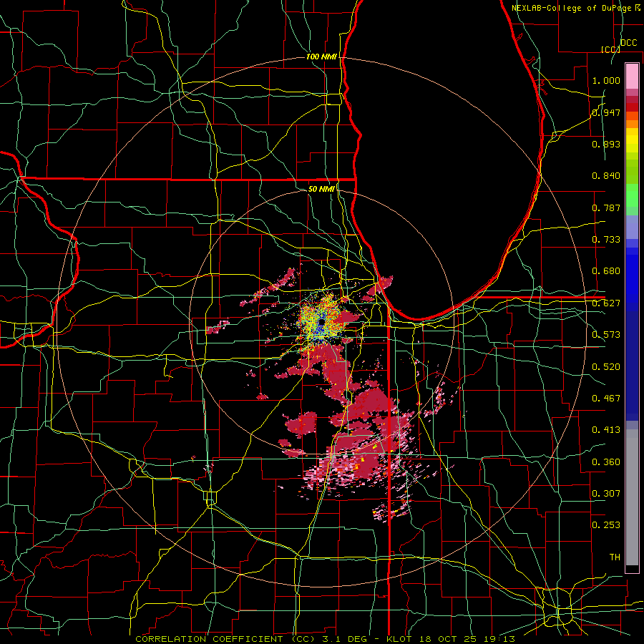Select the 0.253 scale value
Viewport: 644px width, 644px height.
(606, 525)
